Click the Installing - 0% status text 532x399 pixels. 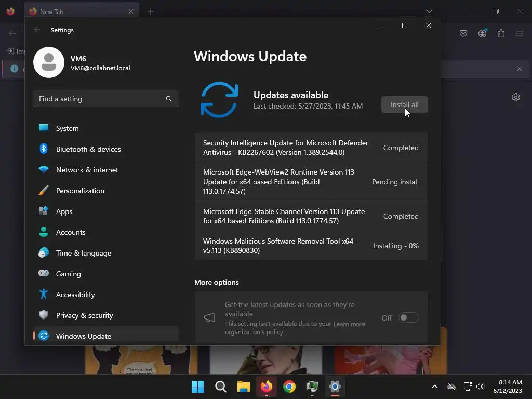395,246
